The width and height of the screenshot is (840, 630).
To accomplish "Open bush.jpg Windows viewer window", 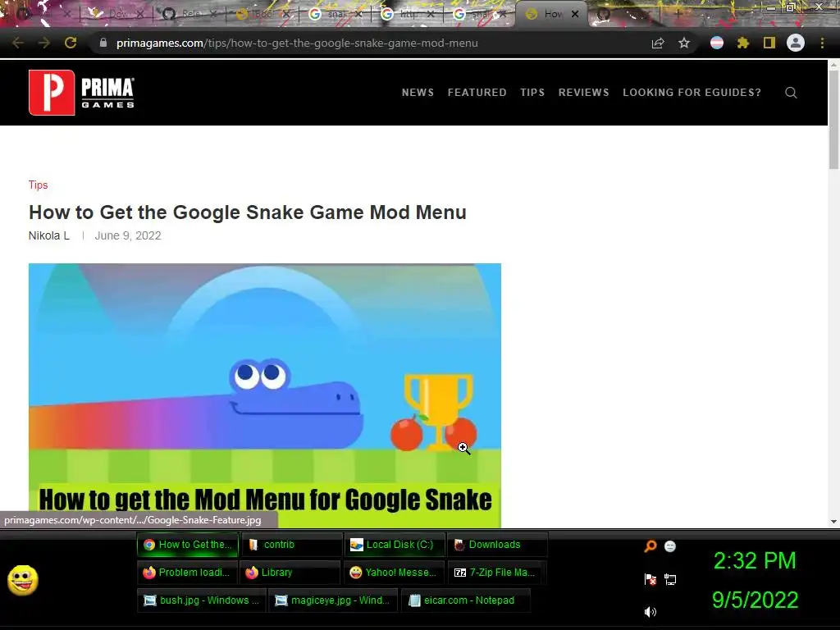I will 201,600.
